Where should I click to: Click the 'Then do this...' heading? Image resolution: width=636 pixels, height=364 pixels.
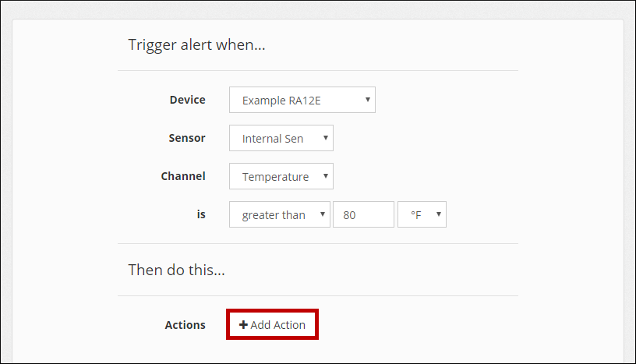pyautogui.click(x=176, y=270)
